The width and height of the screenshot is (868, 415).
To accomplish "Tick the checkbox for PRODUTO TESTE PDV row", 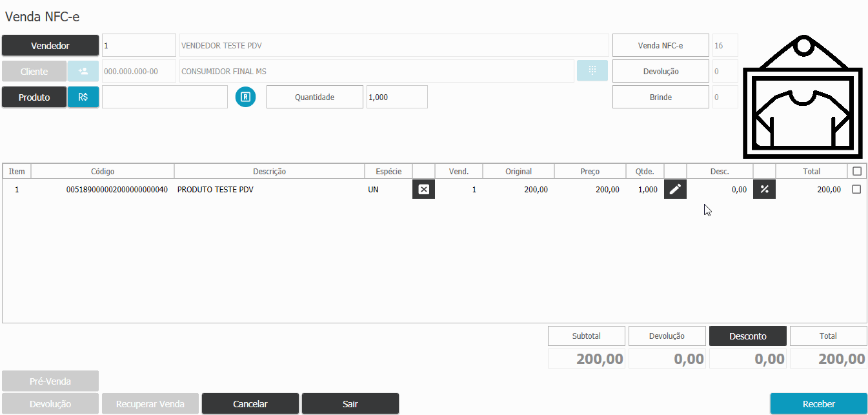I will (x=856, y=189).
